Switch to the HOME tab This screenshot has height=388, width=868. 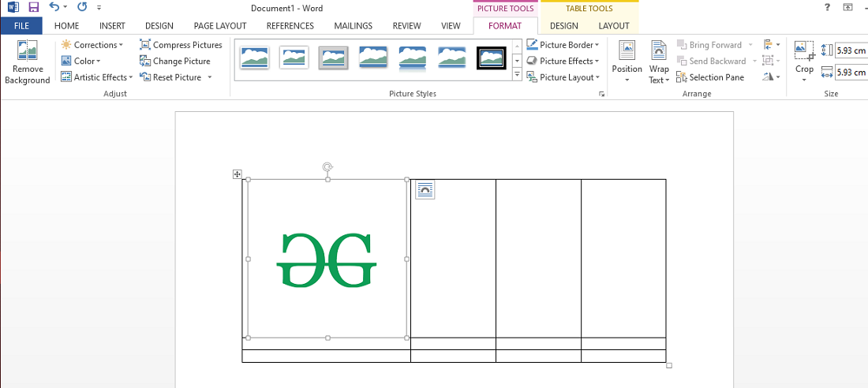(66, 25)
